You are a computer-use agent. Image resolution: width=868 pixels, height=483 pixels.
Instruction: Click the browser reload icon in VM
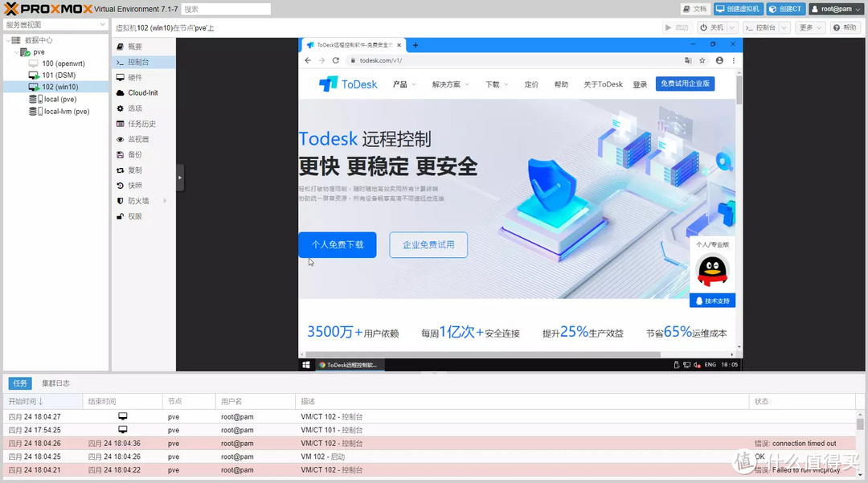(335, 60)
